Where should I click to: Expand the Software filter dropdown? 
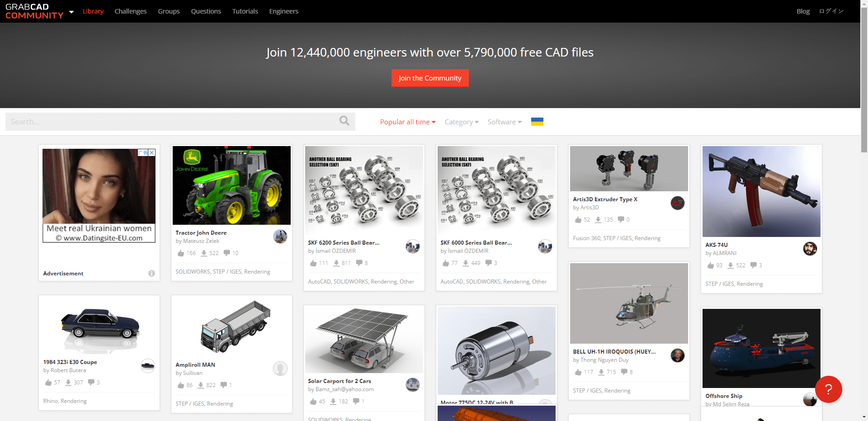coord(505,122)
